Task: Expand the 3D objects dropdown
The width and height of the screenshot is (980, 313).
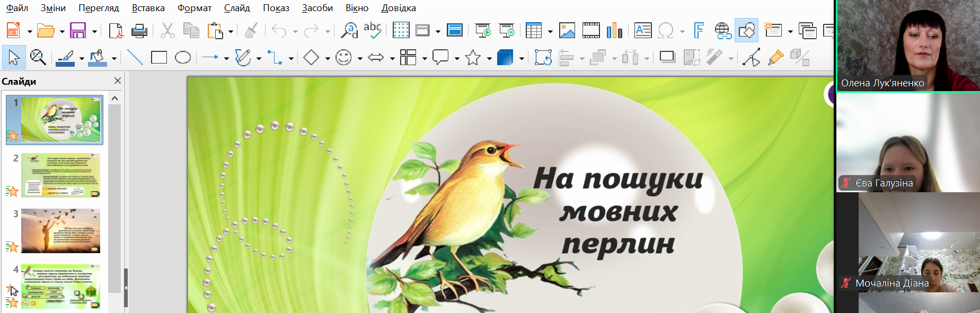Action: tap(522, 58)
